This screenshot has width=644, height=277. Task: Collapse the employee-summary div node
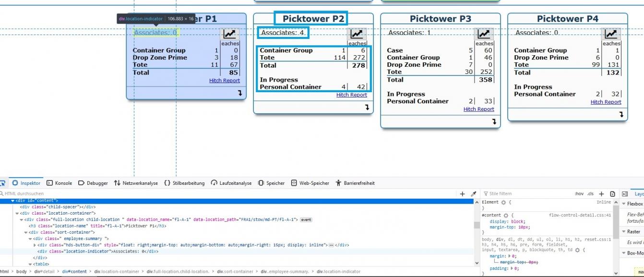pos(30,239)
